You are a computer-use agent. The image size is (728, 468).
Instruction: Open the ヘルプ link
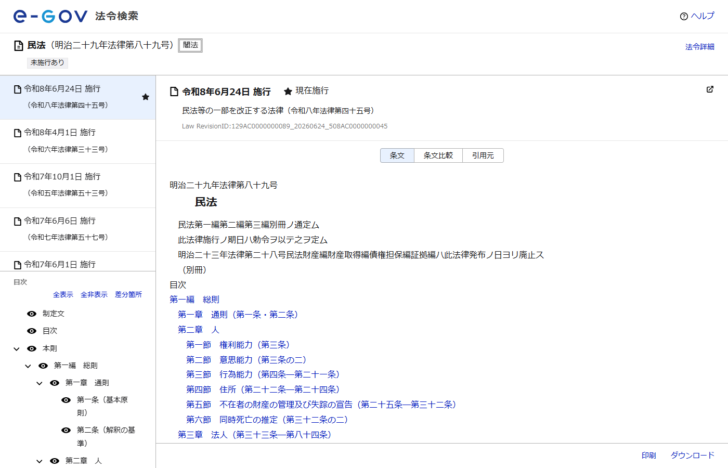702,16
